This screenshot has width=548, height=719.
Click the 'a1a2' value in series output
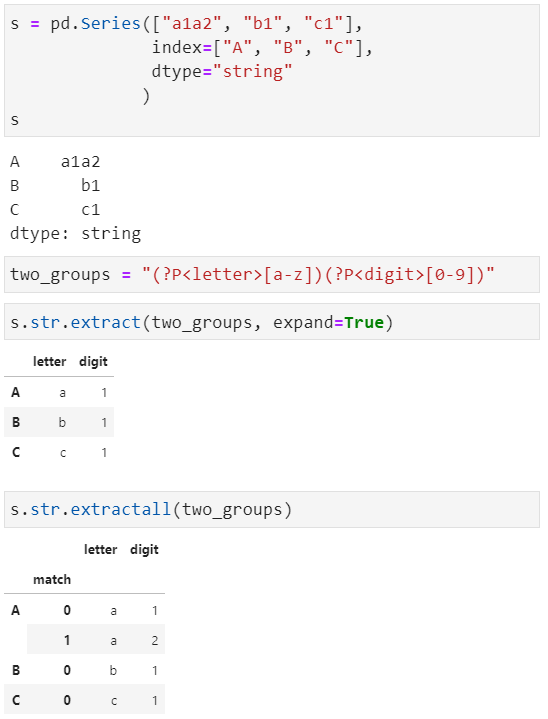pyautogui.click(x=80, y=162)
